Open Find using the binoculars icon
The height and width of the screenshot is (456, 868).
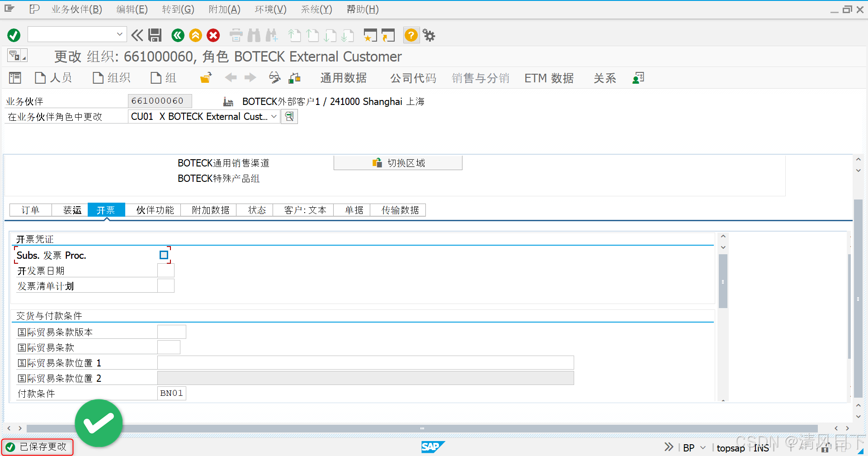[254, 35]
